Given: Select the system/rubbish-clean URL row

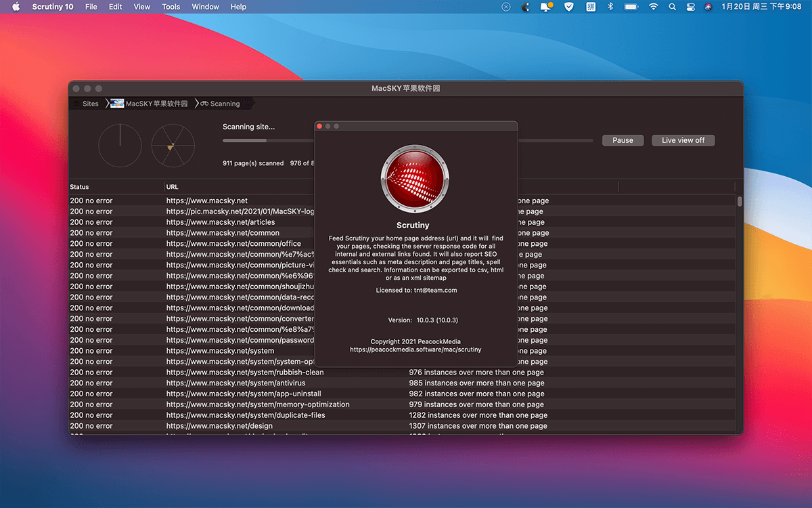Looking at the screenshot, I should pos(245,373).
